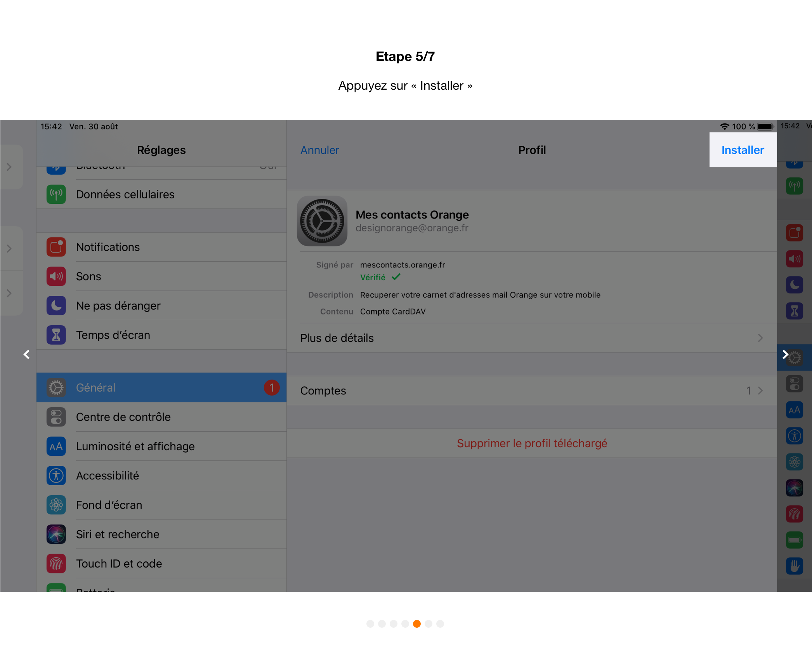This screenshot has width=812, height=651.
Task: Open the Ne pas déranger moon icon
Action: click(x=56, y=306)
